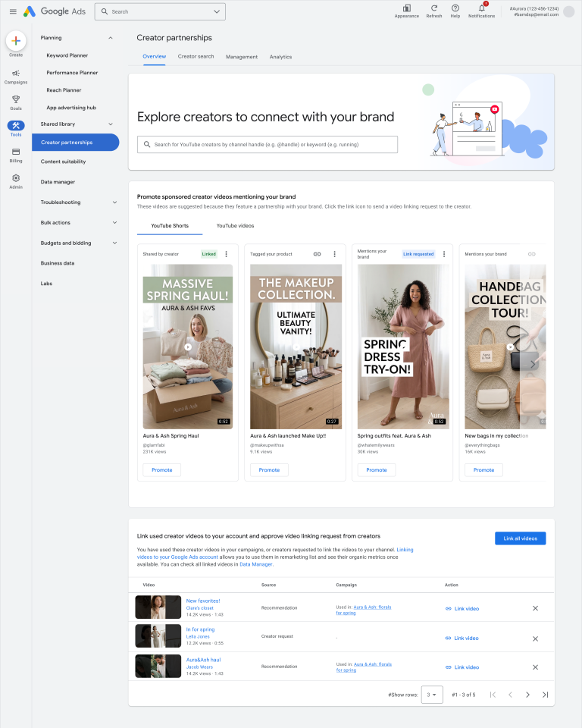
Task: Click Link video for In for spring
Action: coord(462,639)
